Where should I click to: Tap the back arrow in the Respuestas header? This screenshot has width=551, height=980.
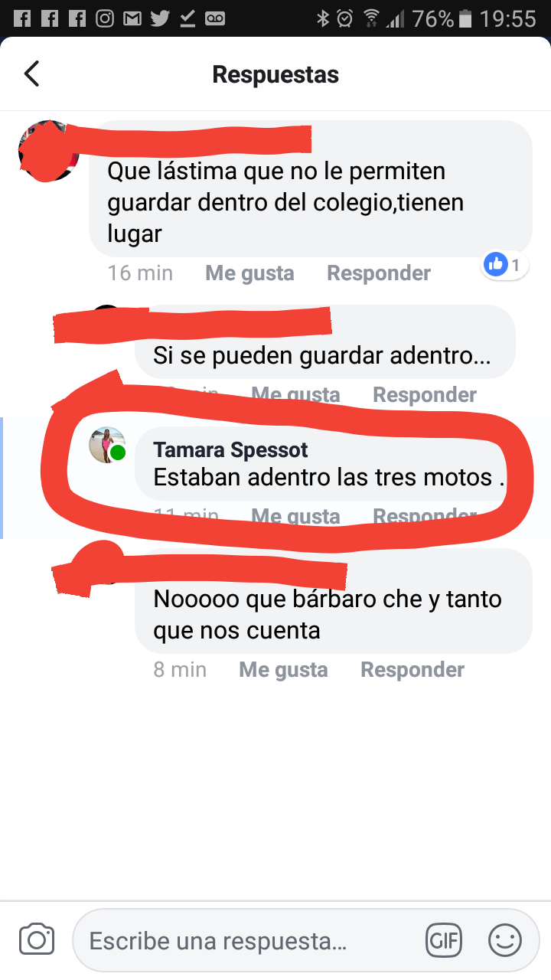pos(31,74)
